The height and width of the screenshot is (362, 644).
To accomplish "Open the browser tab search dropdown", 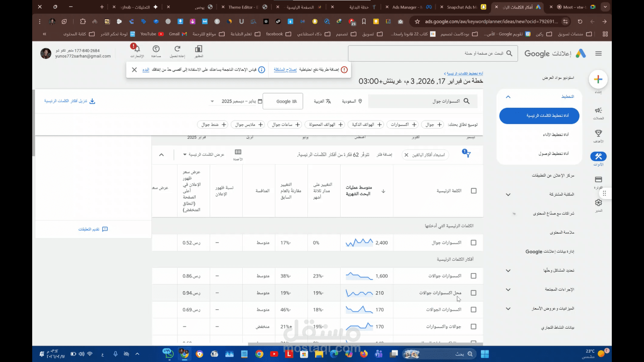I will [605, 7].
